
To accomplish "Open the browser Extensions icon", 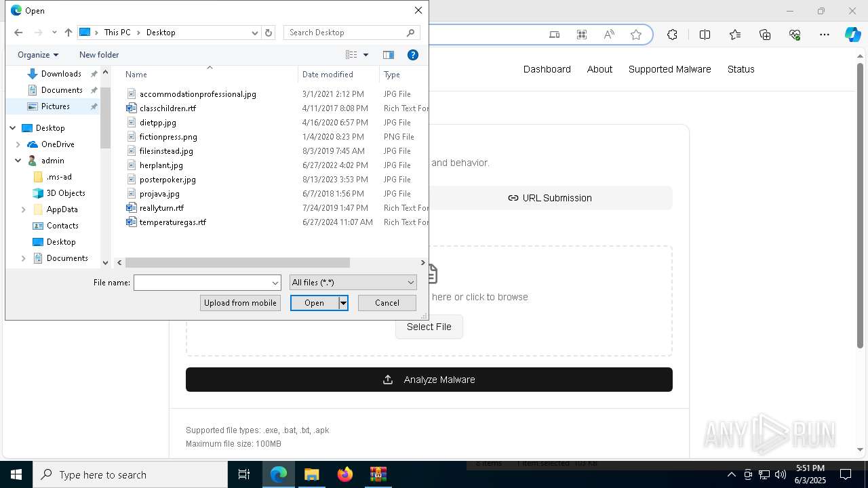I will tap(672, 35).
